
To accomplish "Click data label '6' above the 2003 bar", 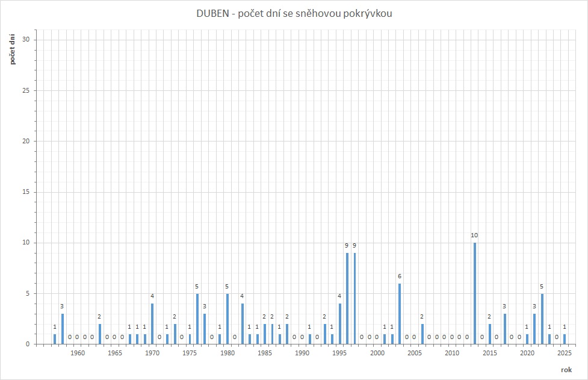I will (x=400, y=276).
